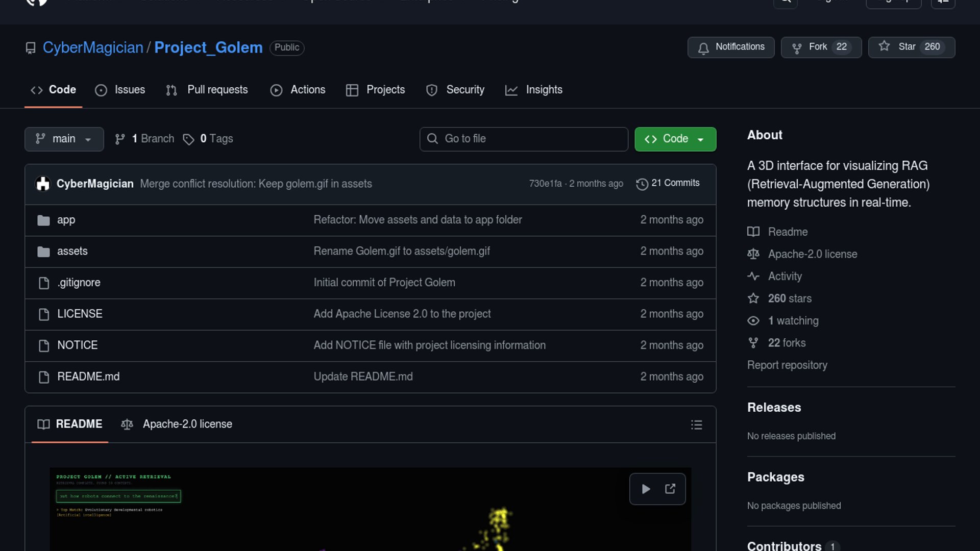The width and height of the screenshot is (980, 551).
Task: Click the Notifications bell icon
Action: coord(703,48)
